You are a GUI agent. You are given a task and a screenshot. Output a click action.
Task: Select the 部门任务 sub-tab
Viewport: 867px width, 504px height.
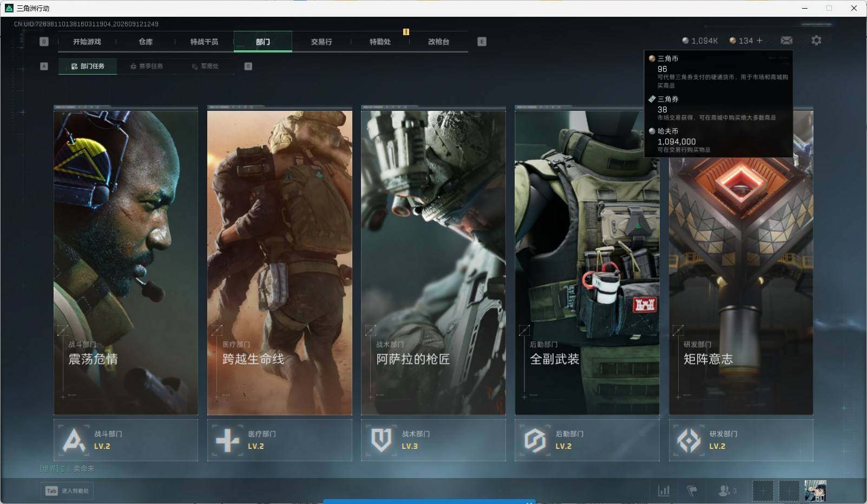click(88, 66)
